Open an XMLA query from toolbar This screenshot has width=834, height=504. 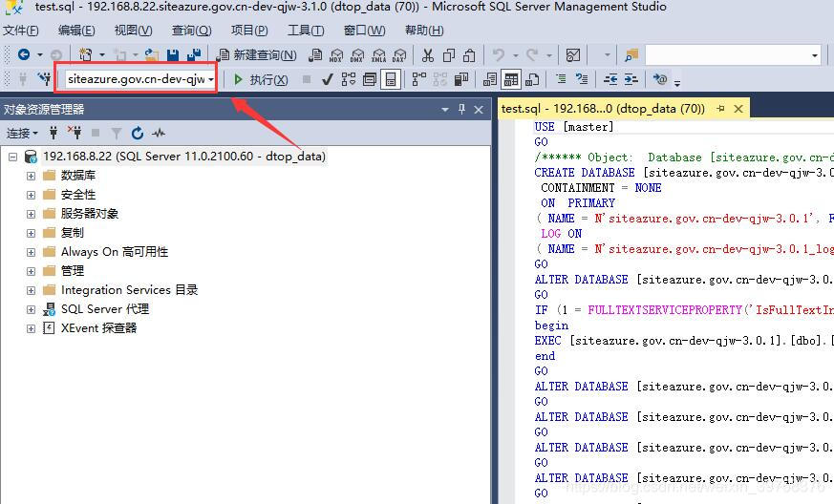(378, 54)
